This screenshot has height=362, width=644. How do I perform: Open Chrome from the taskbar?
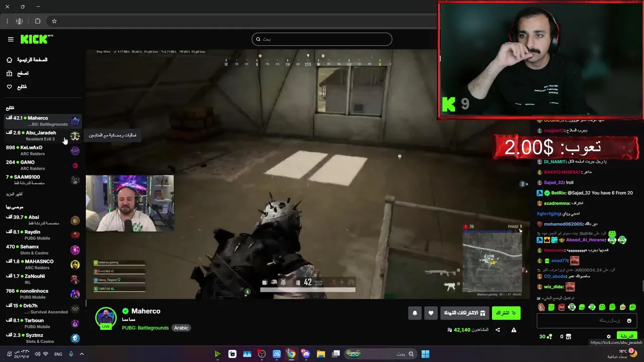coord(291,354)
